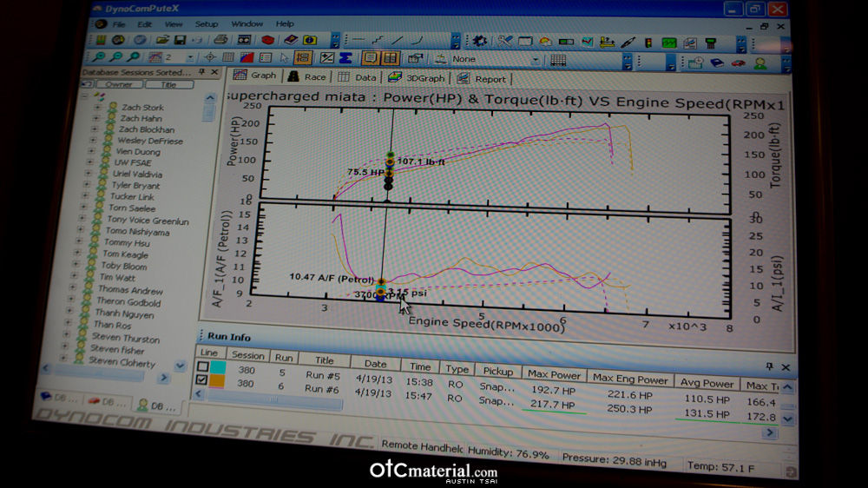Image resolution: width=868 pixels, height=488 pixels.
Task: Expand the Tom Keagle tree node
Action: click(x=78, y=252)
